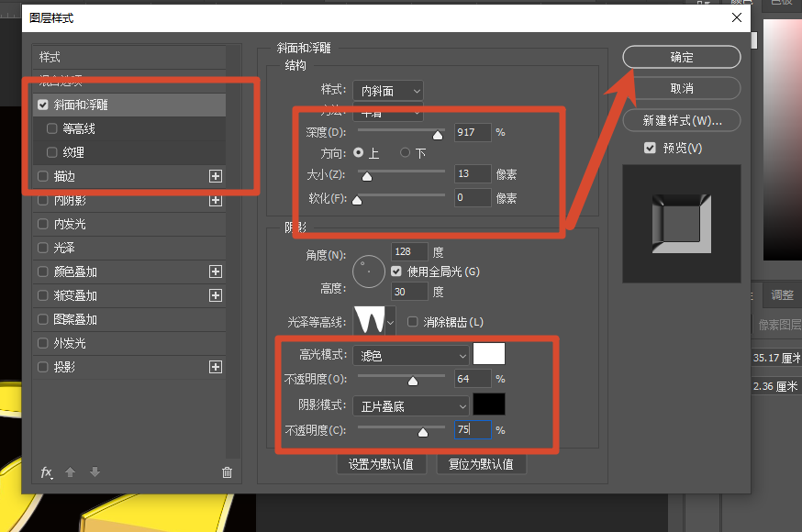Viewport: 802px width, 532px height.
Task: Move effect down with the arrow icon
Action: click(95, 472)
